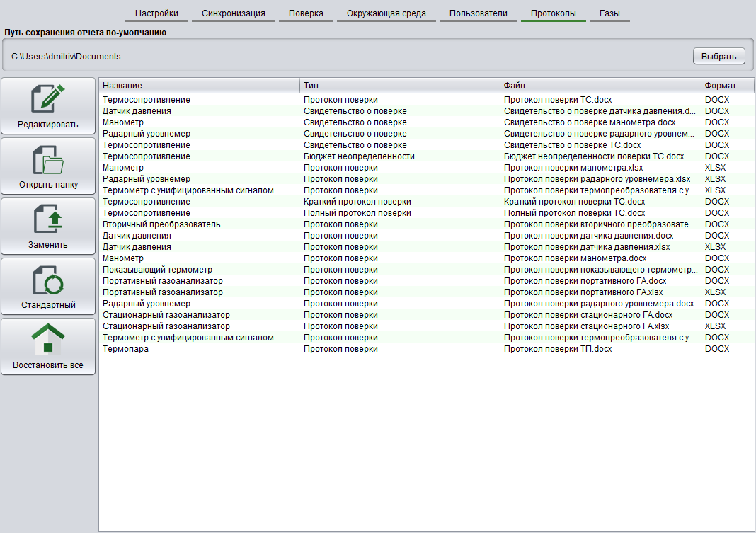Click the Заменить upload icon
This screenshot has width=756, height=533.
(47, 221)
